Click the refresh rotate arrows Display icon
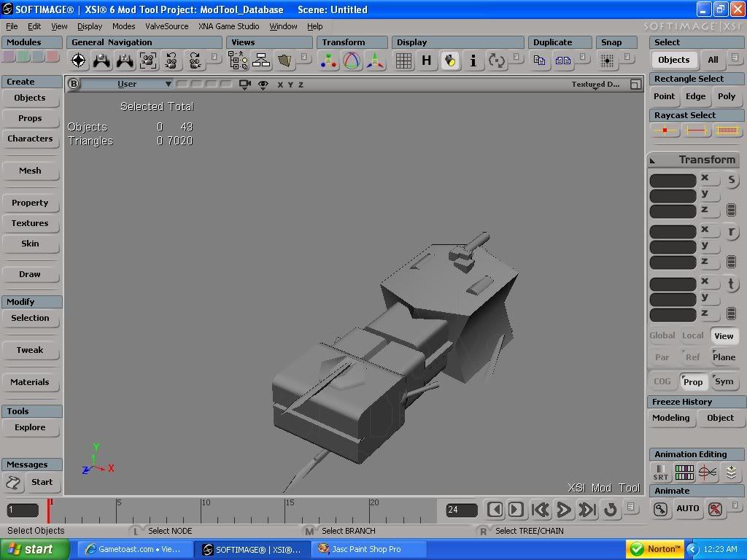The height and width of the screenshot is (560, 747). 496,61
